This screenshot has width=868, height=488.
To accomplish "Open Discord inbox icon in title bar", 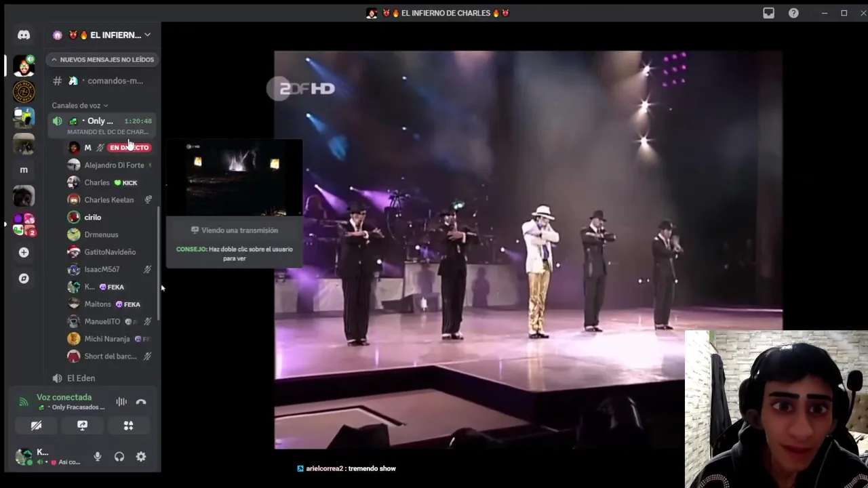I will [768, 13].
